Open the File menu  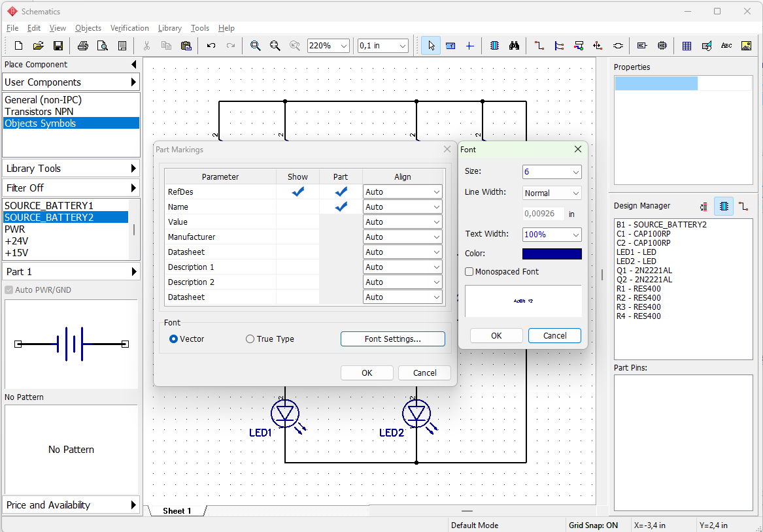(12, 28)
